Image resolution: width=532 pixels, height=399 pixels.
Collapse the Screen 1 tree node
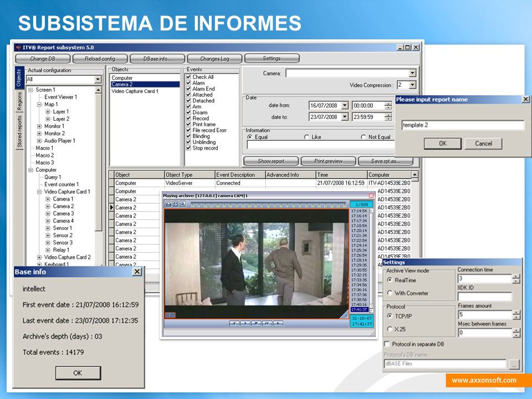point(30,90)
